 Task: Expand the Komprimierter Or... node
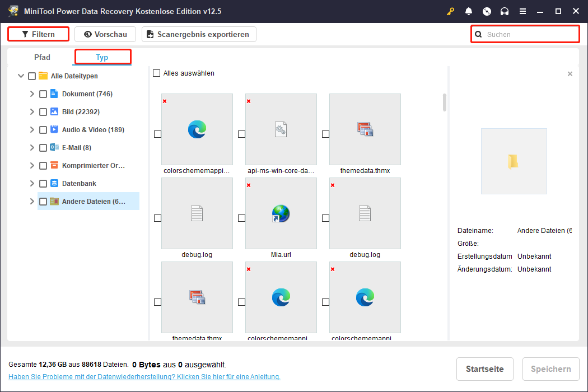pos(32,165)
